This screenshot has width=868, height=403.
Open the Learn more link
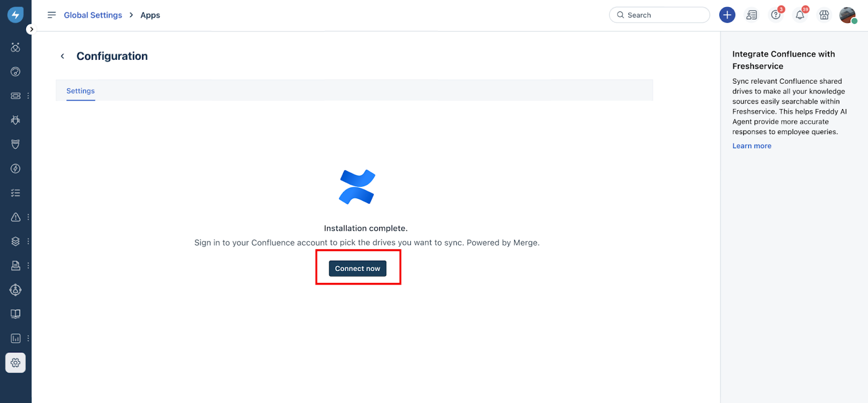(x=751, y=146)
